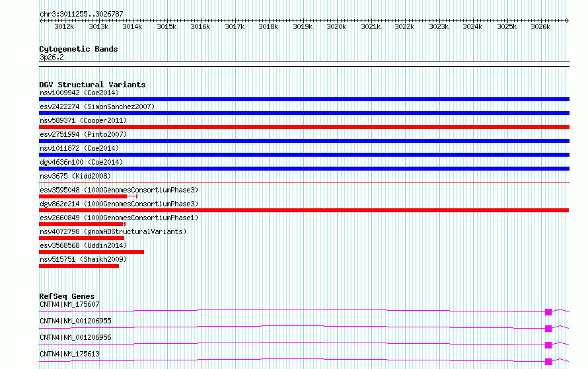Click the magenta exon box of NM_001206956
This screenshot has width=588, height=369.
(548, 345)
